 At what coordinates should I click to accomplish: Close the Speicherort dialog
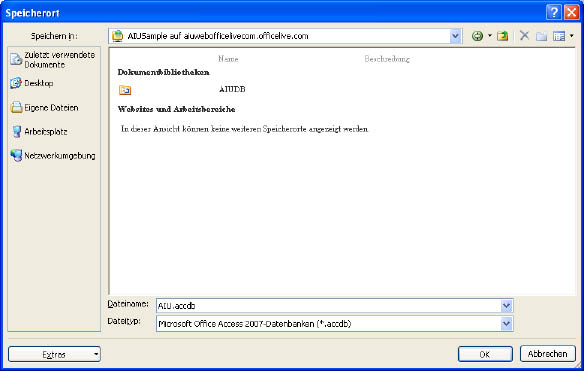[x=571, y=13]
